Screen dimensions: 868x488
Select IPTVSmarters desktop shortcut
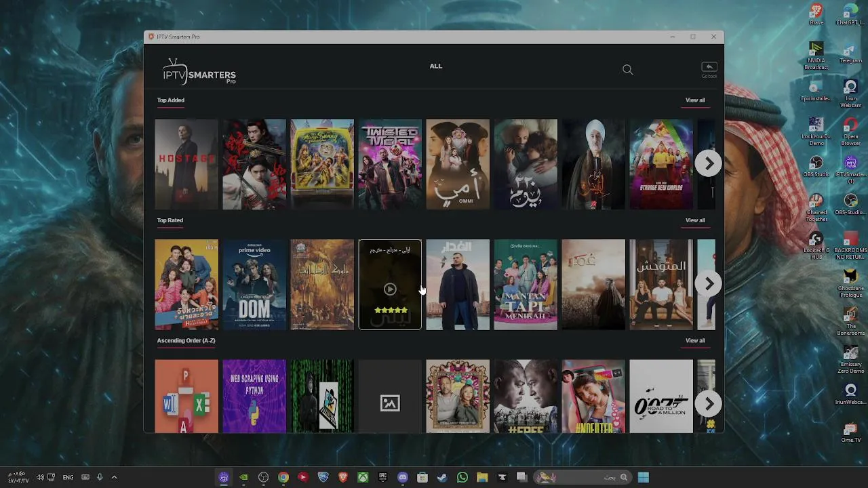850,169
